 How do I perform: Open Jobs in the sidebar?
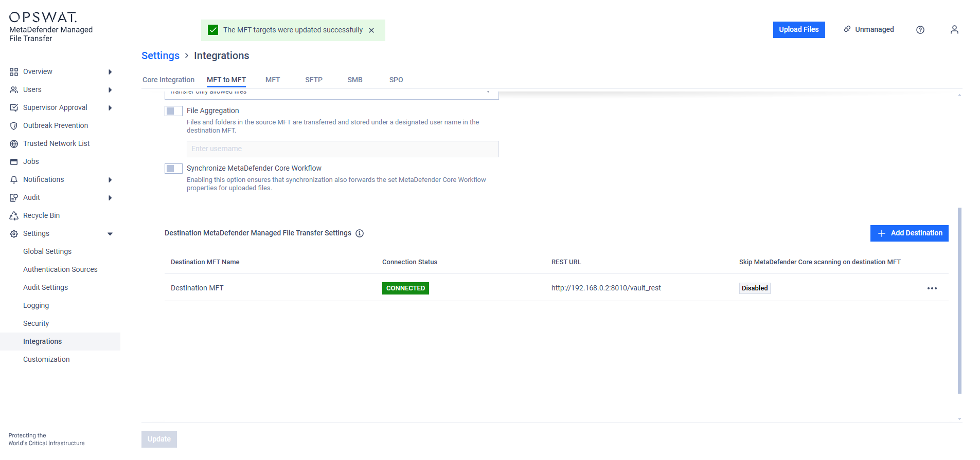pos(31,161)
